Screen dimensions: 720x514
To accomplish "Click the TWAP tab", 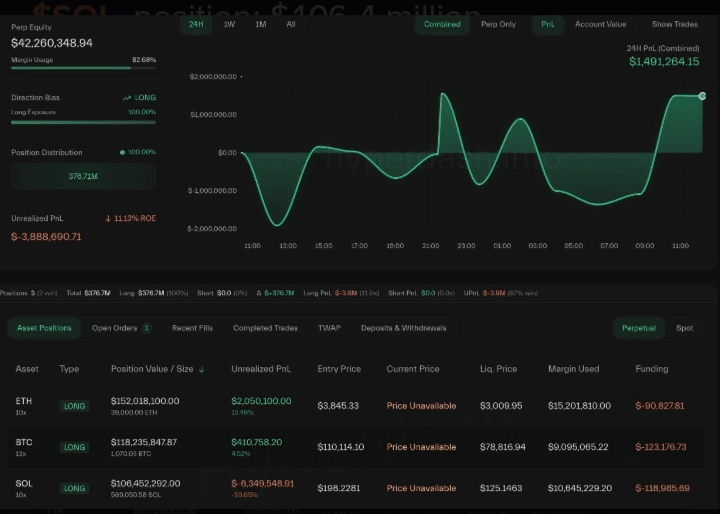I will point(329,328).
